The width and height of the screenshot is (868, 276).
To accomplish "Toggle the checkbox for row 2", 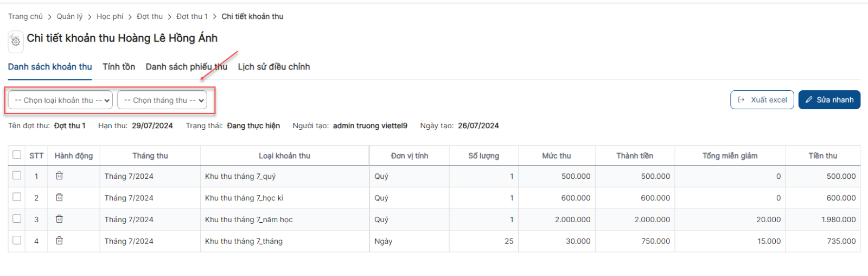I will [x=17, y=197].
